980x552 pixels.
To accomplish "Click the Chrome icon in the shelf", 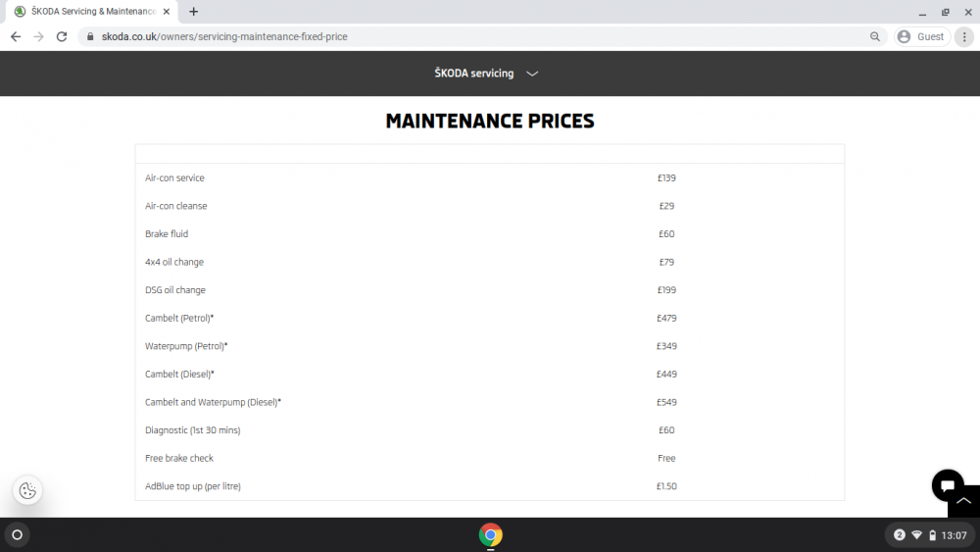I will 491,535.
